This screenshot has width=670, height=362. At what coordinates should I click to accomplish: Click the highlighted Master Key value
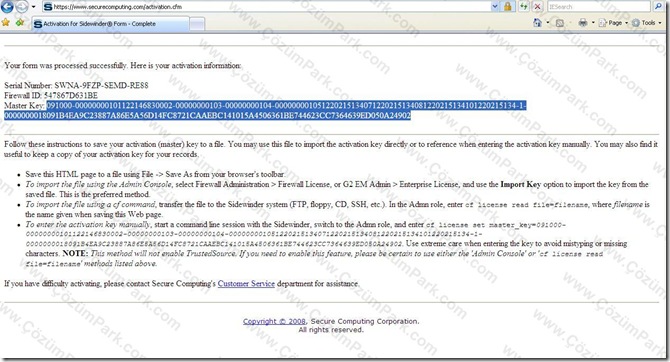(265, 110)
